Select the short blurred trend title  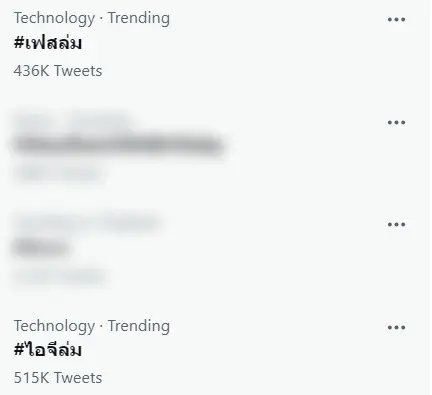[41, 248]
